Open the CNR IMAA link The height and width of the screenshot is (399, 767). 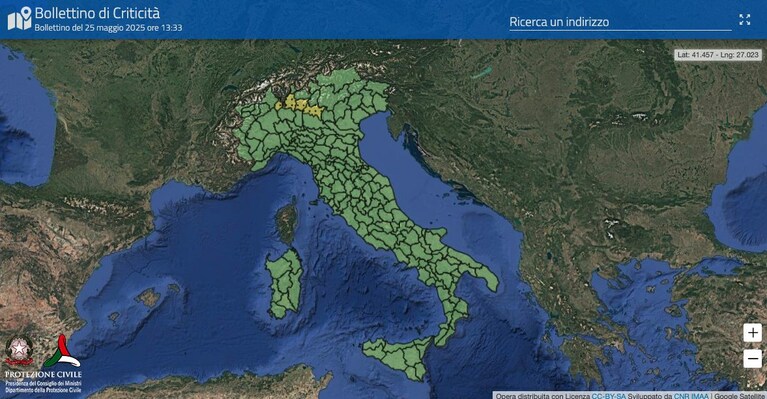(x=691, y=396)
